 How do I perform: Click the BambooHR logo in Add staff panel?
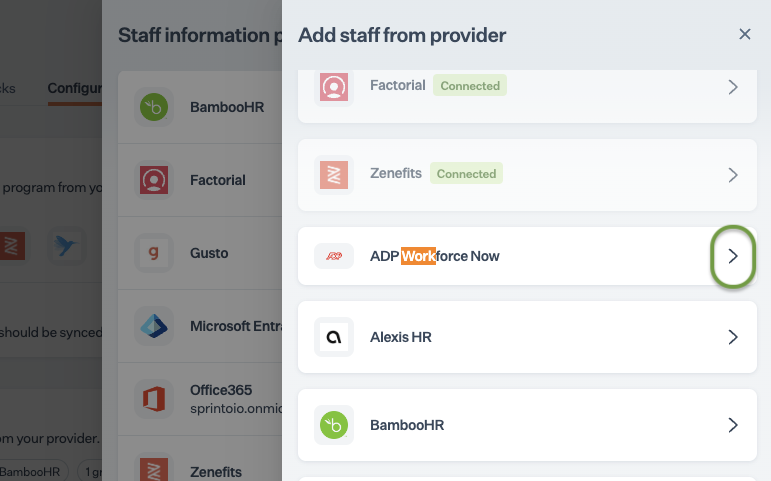coord(334,425)
